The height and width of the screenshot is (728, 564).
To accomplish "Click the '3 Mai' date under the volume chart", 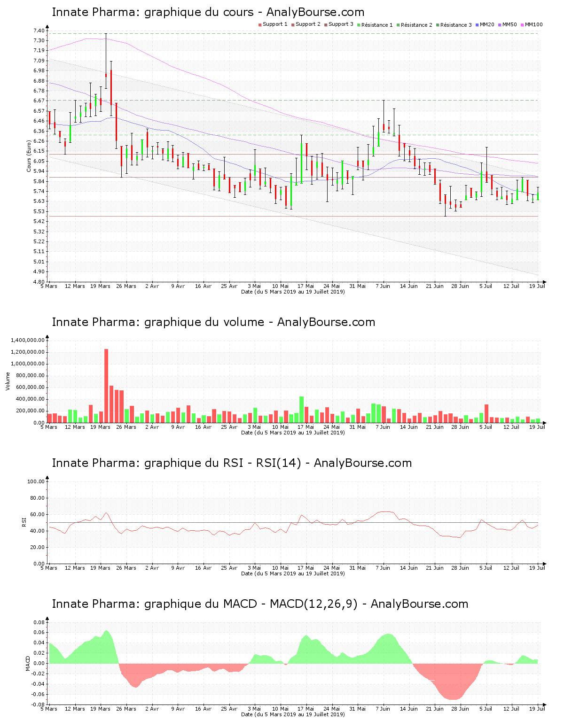I will (x=254, y=427).
